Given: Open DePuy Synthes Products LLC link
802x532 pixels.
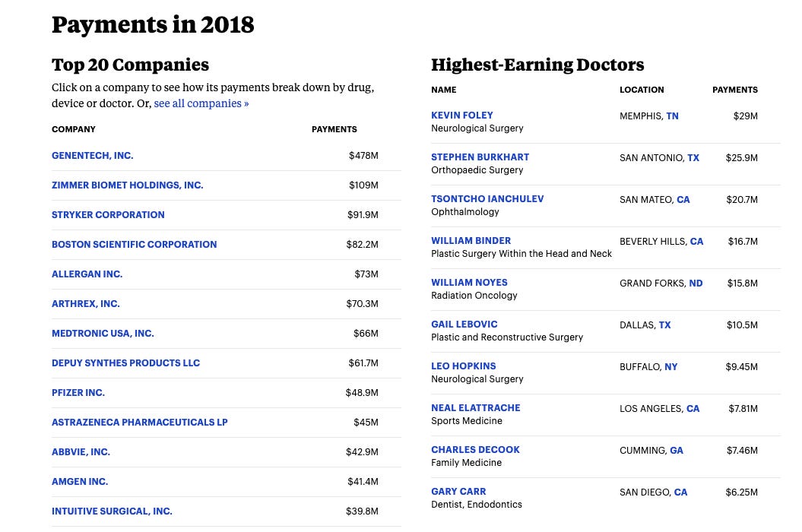Looking at the screenshot, I should [x=126, y=363].
